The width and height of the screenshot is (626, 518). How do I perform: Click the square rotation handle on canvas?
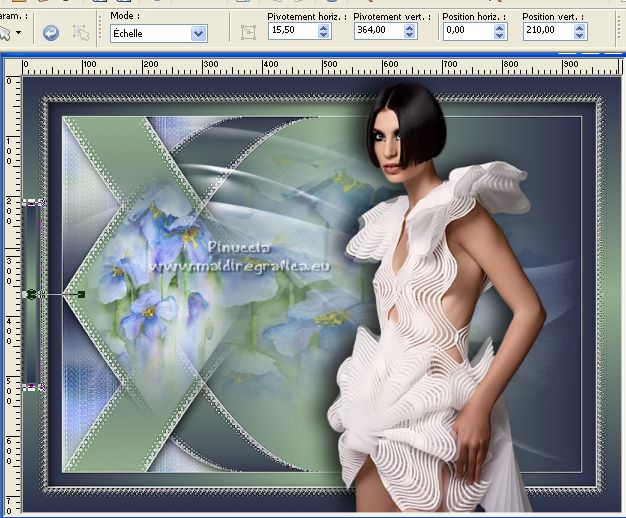(x=81, y=295)
